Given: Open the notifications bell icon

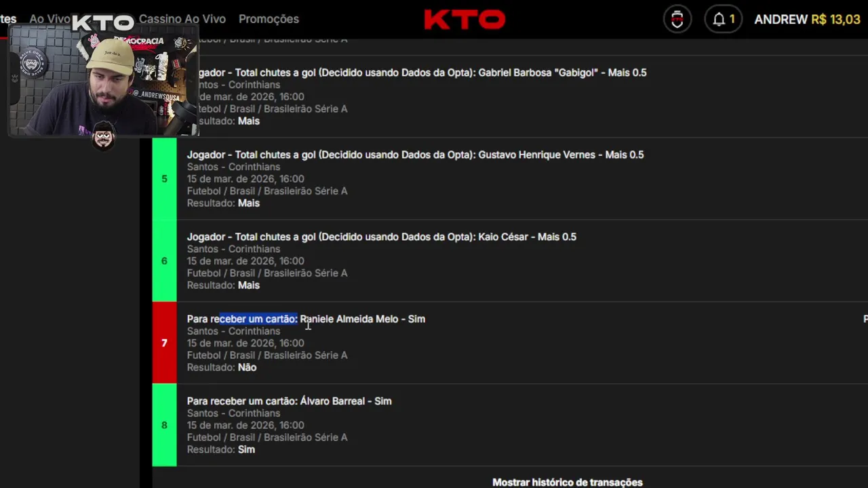Looking at the screenshot, I should [719, 20].
